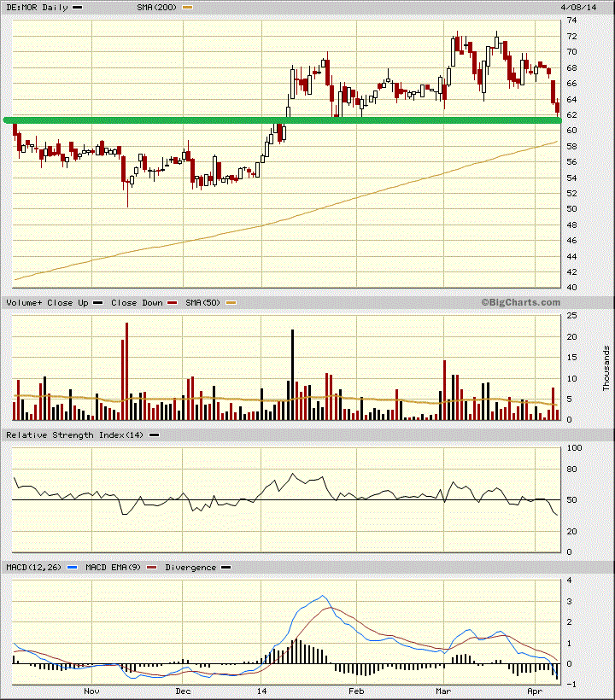Click the SMA(200) legend label
This screenshot has width=615, height=700.
[156, 7]
